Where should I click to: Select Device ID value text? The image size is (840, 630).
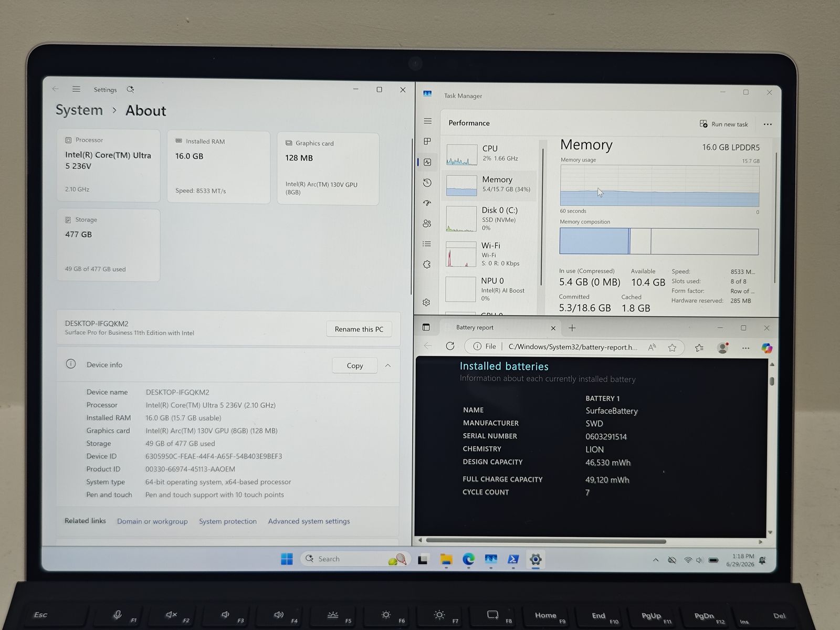214,456
